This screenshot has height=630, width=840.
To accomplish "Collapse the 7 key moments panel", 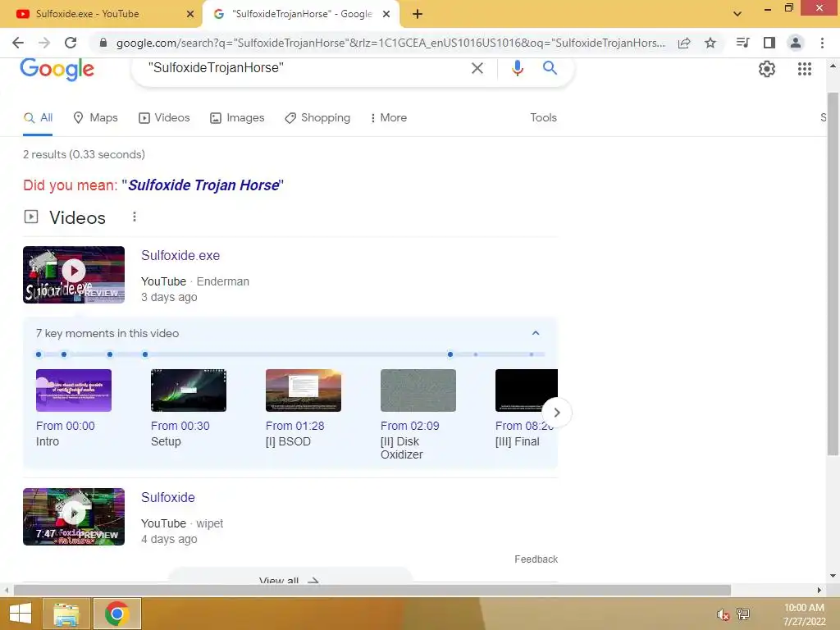I will (x=535, y=333).
